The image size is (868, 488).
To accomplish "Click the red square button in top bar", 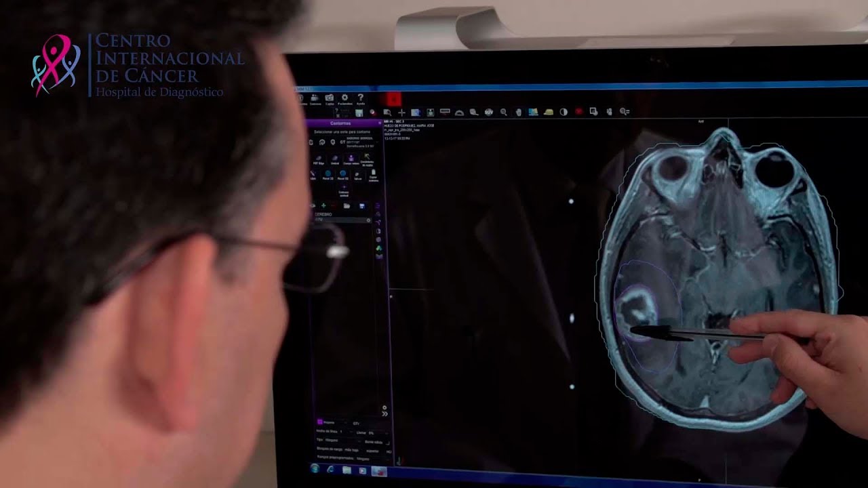I will tap(394, 100).
